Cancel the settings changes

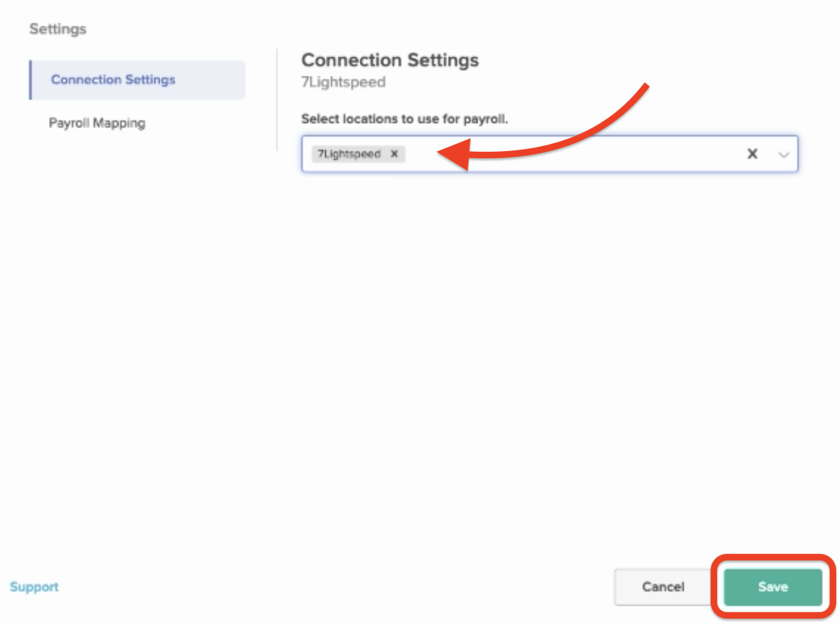click(x=663, y=587)
